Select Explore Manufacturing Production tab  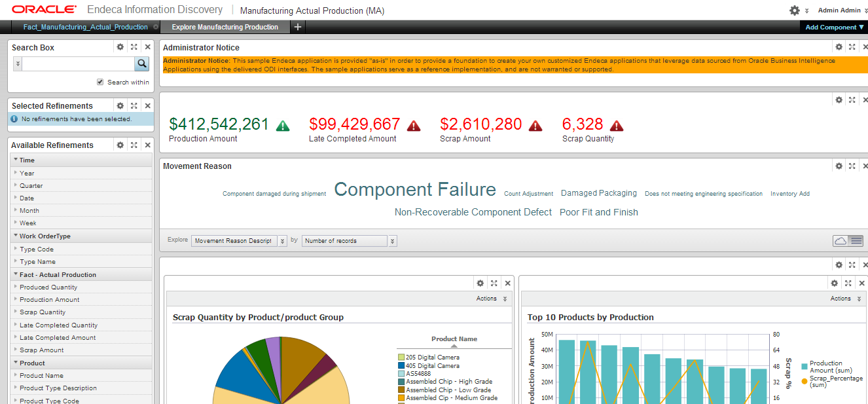tap(225, 27)
